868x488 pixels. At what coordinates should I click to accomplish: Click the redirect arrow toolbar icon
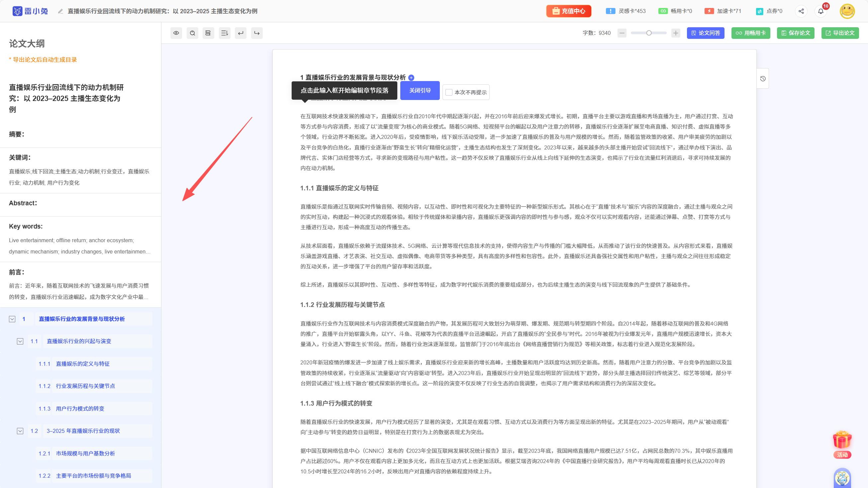click(x=257, y=33)
